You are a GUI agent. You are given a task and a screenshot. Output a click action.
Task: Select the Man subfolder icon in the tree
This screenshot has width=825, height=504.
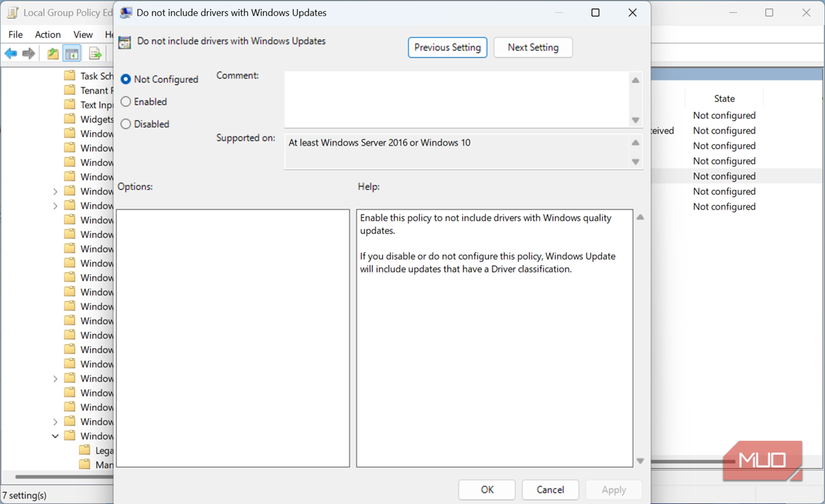84,464
